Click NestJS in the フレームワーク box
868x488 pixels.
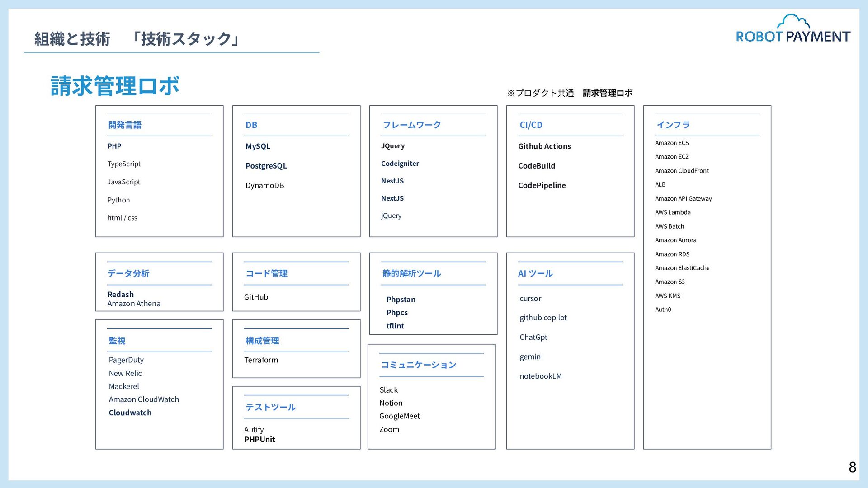click(x=392, y=181)
